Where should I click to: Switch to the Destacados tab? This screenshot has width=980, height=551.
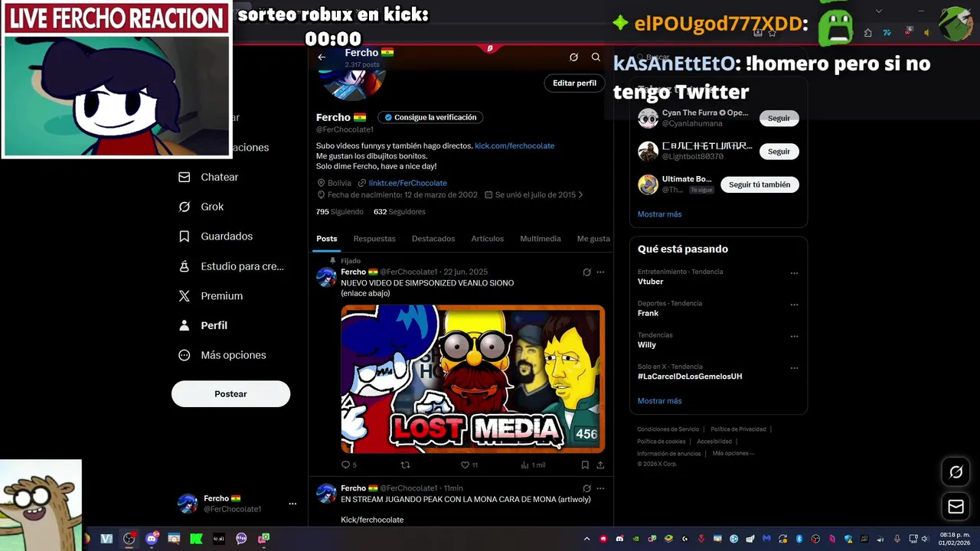click(433, 239)
